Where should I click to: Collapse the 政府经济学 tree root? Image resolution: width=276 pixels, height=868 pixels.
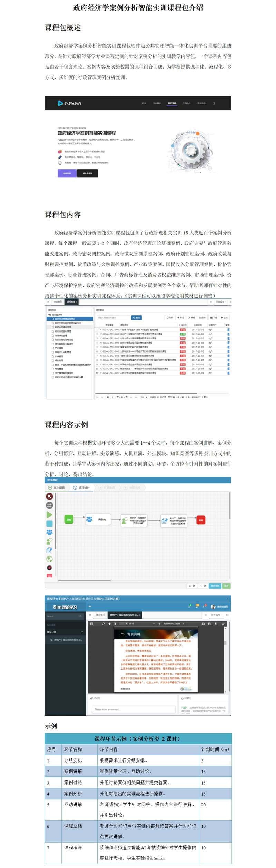[49, 315]
